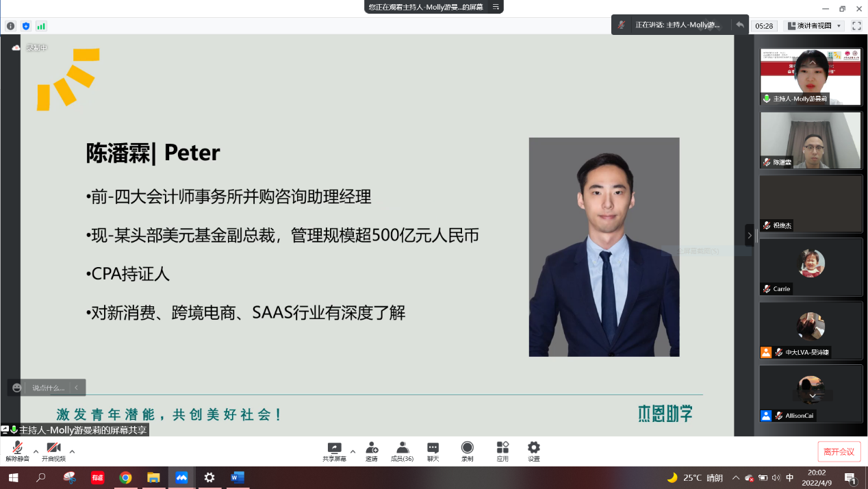Click the blue security shield icon
The image size is (868, 489).
pos(26,26)
